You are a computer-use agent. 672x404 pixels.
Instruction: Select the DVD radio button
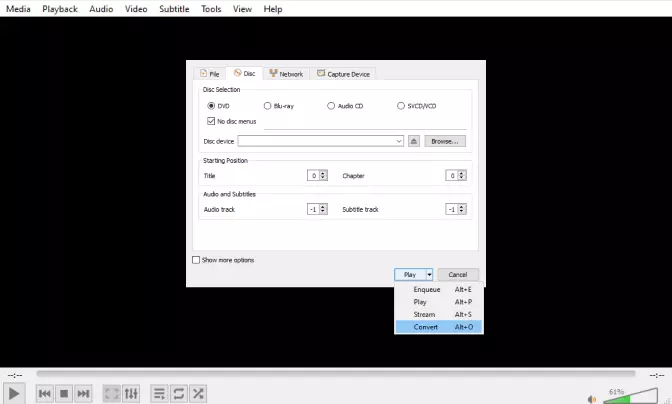point(211,105)
